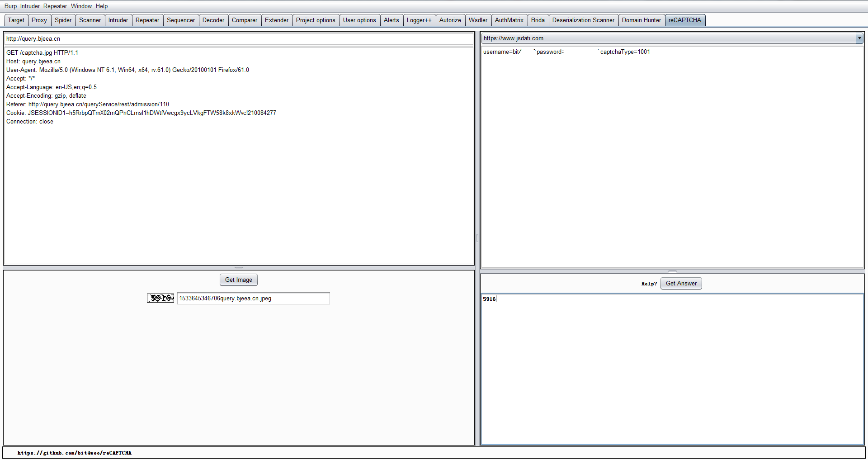Click the GET /captcha.jpg HTTP/1.1 request line

click(x=42, y=52)
